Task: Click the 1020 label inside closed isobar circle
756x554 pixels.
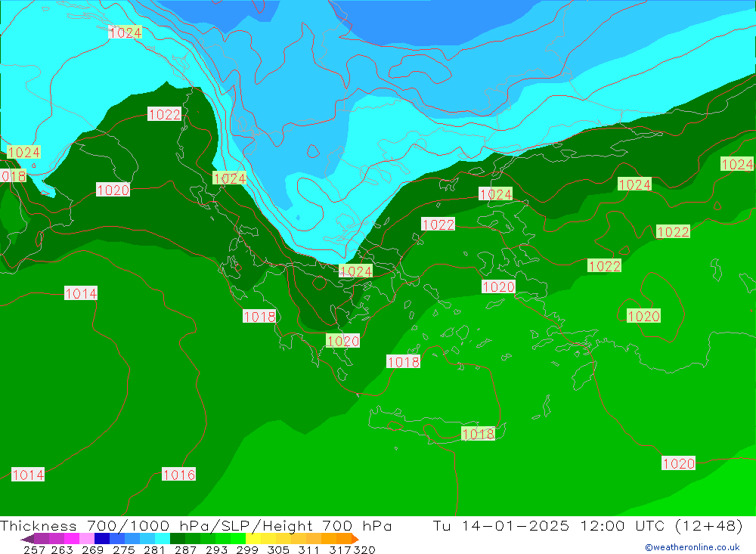Action: click(x=643, y=316)
